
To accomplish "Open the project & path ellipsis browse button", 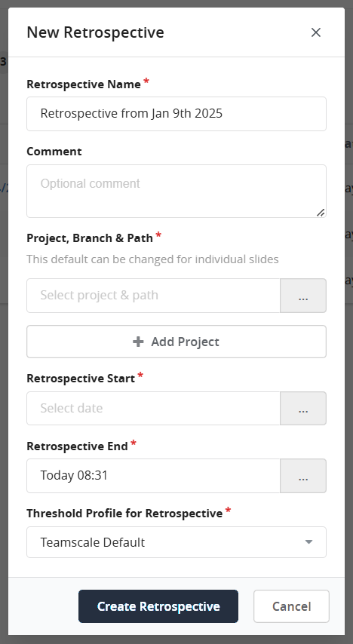I will (303, 296).
